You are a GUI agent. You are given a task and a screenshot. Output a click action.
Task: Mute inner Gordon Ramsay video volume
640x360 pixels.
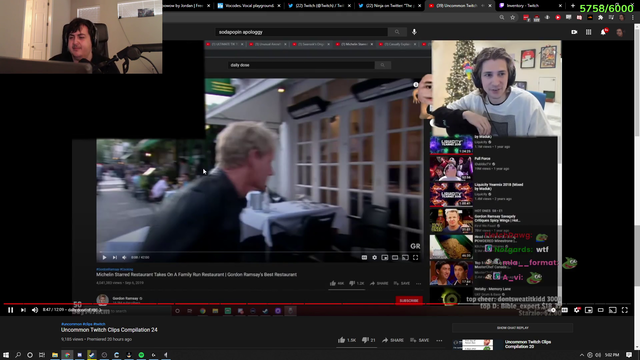click(x=124, y=258)
